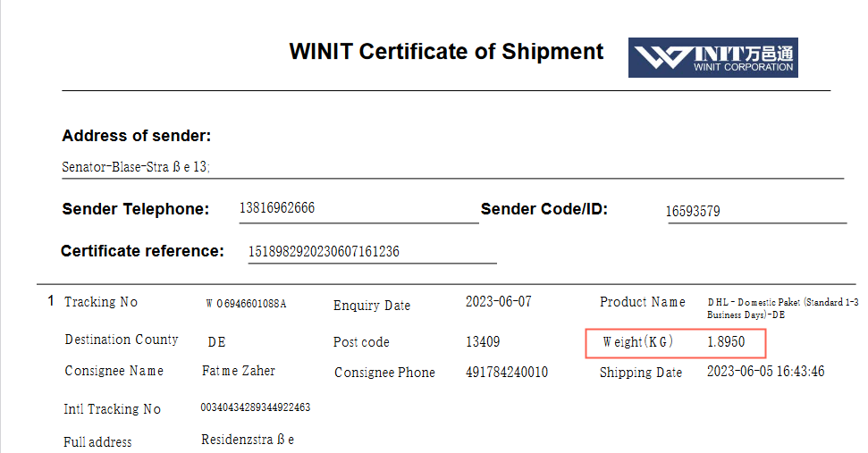Click the full address Residenzstraße text

tap(248, 440)
